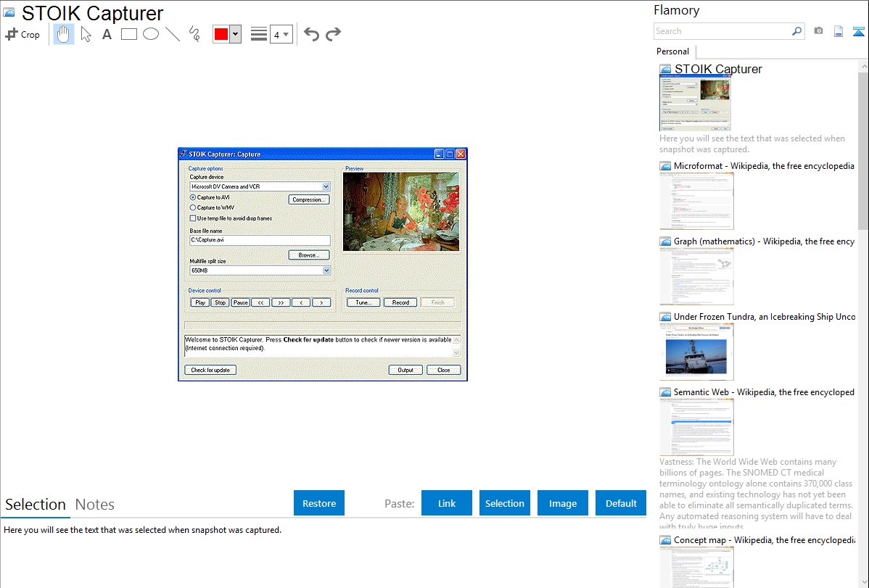Open the Personal tab
The width and height of the screenshot is (869, 588).
pos(672,51)
